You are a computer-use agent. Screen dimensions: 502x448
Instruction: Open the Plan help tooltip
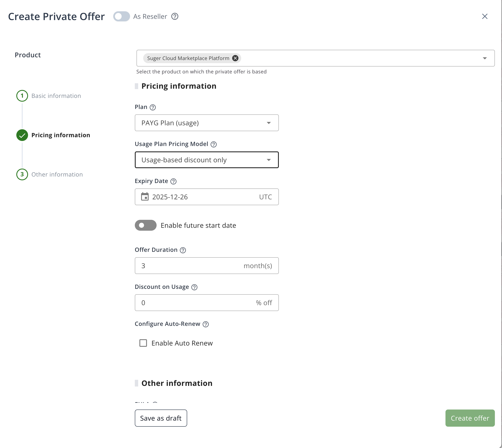[x=153, y=107]
